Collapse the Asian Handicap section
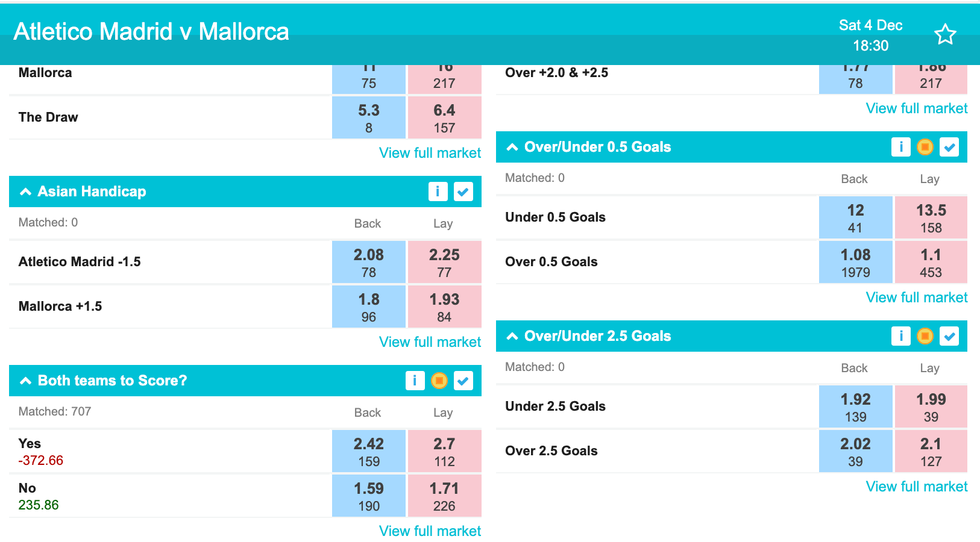This screenshot has height=542, width=980. (x=25, y=192)
